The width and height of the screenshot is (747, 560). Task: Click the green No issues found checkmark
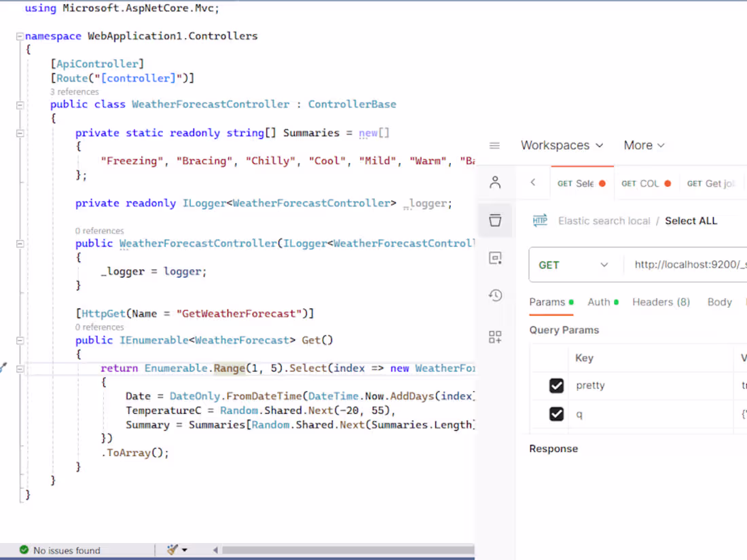click(x=24, y=550)
